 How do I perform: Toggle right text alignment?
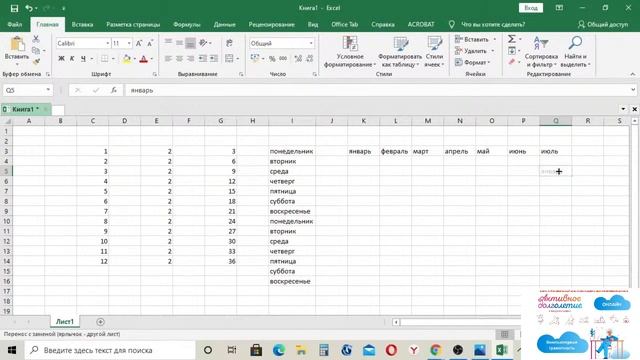(190, 59)
